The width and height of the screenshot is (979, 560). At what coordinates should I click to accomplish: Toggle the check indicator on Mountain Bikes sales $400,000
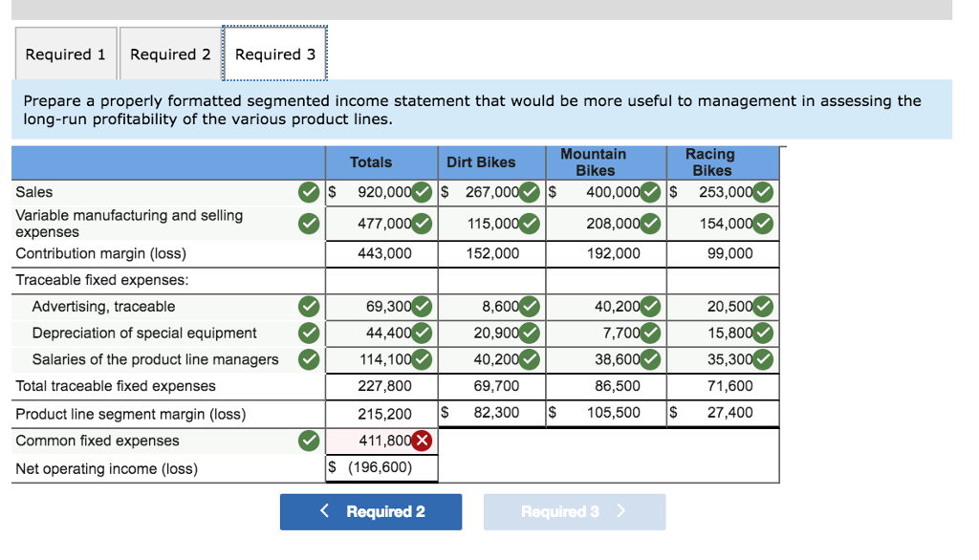651,192
